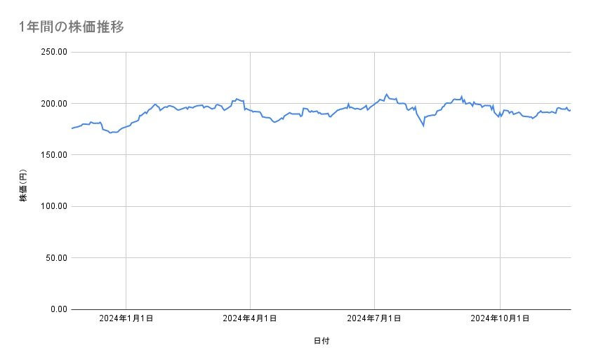Click the rightmost end point of the blue line
This screenshot has height=364, width=589.
pyautogui.click(x=570, y=110)
